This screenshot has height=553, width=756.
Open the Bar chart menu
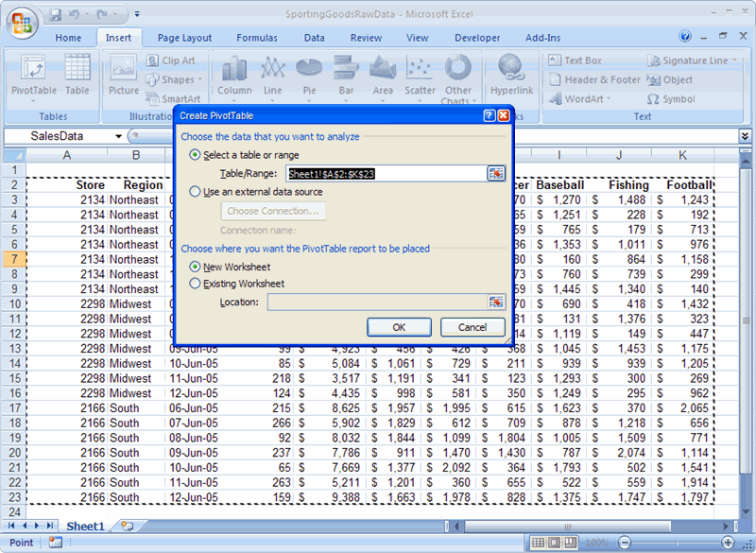pyautogui.click(x=346, y=78)
